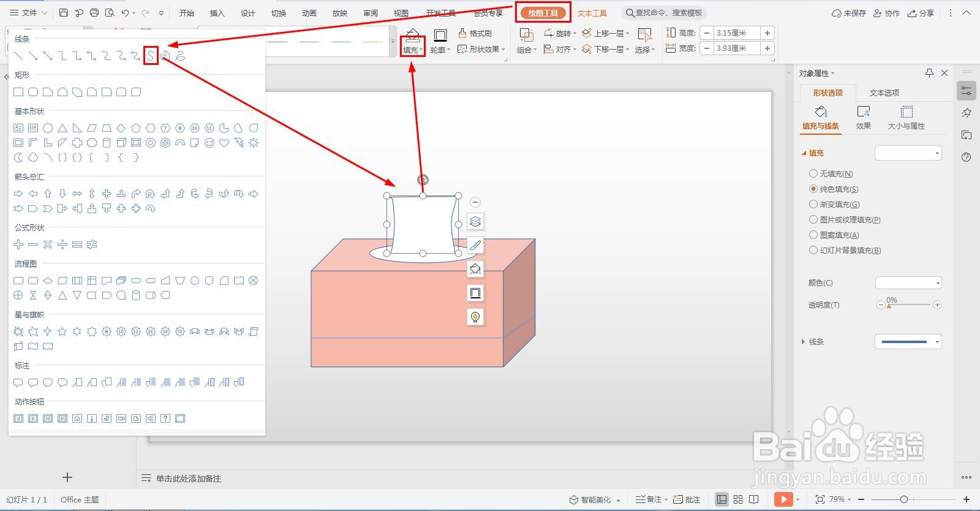
Task: Expand the 线条 section
Action: tap(803, 342)
